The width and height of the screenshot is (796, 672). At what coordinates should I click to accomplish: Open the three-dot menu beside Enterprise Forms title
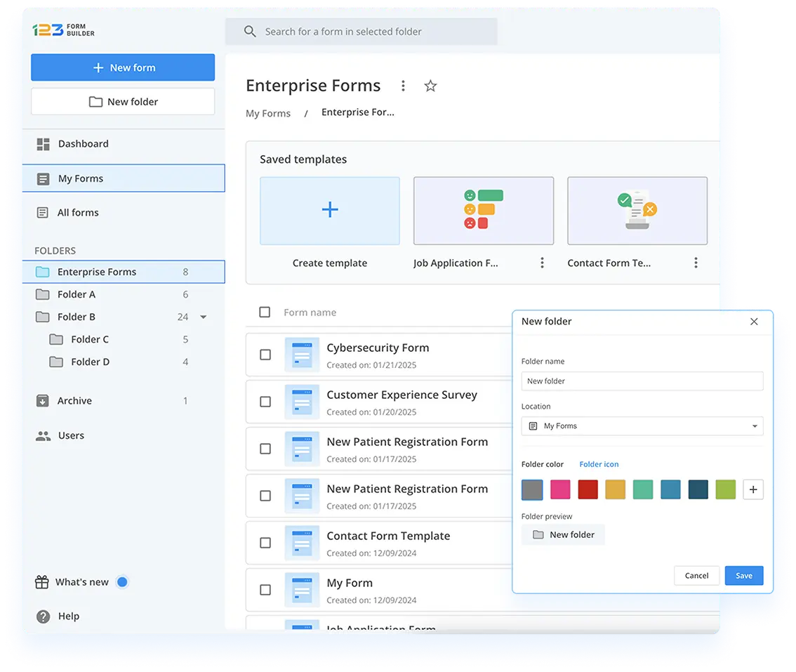coord(404,85)
